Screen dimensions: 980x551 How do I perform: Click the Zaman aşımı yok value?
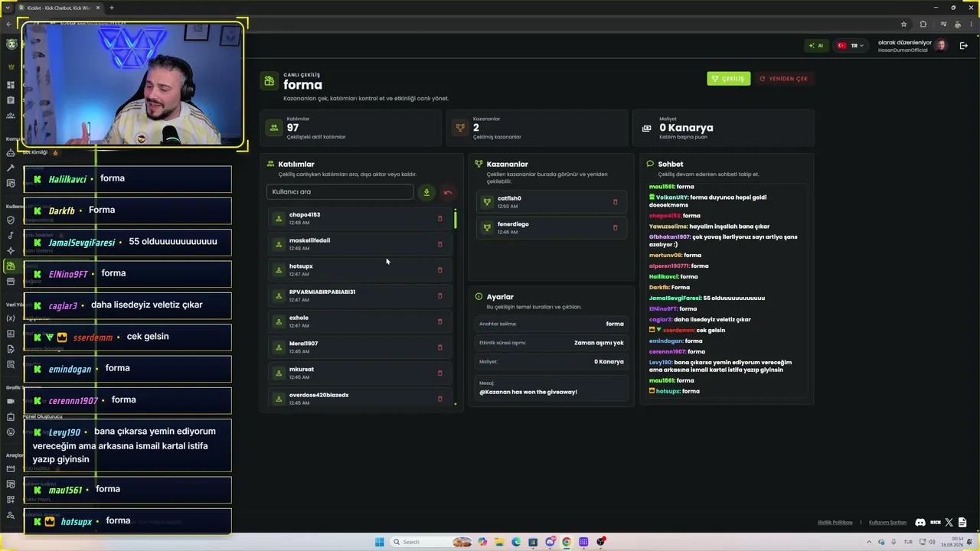(x=599, y=343)
